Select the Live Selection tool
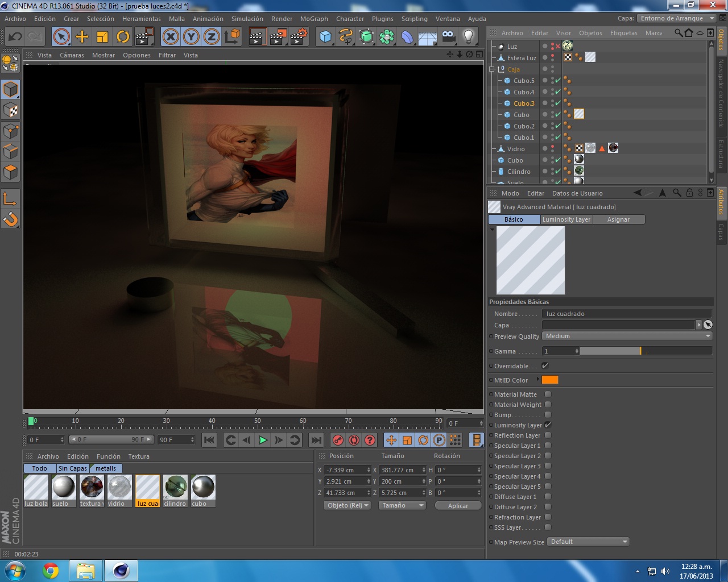The width and height of the screenshot is (728, 582). click(x=61, y=37)
